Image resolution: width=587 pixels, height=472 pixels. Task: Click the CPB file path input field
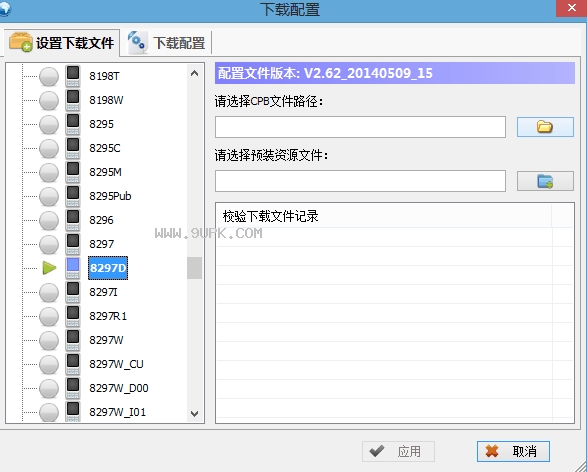coord(360,127)
